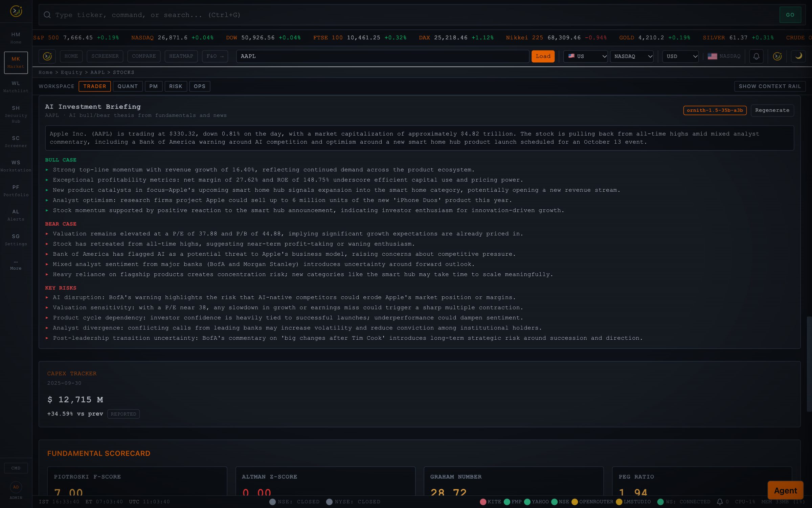Image resolution: width=812 pixels, height=508 pixels.
Task: Select the MK Market sidebar item
Action: click(16, 62)
